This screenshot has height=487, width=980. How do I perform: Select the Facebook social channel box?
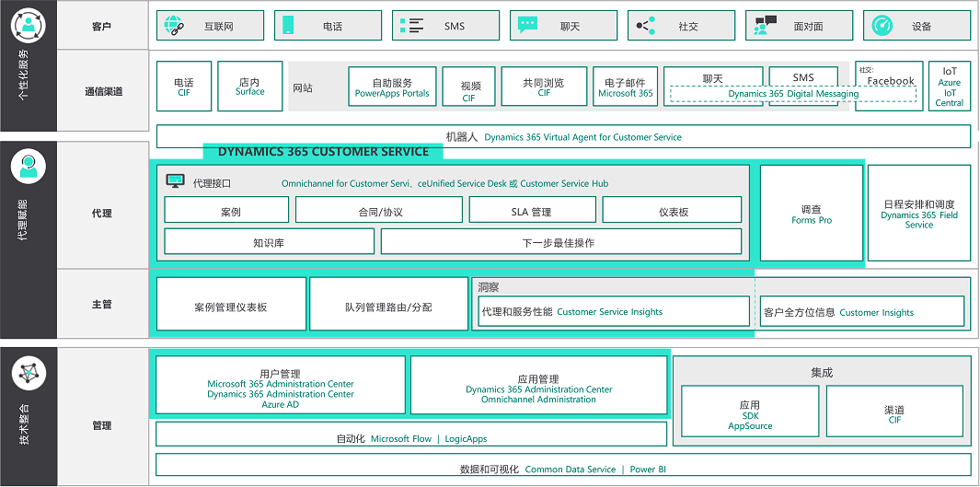(x=890, y=87)
